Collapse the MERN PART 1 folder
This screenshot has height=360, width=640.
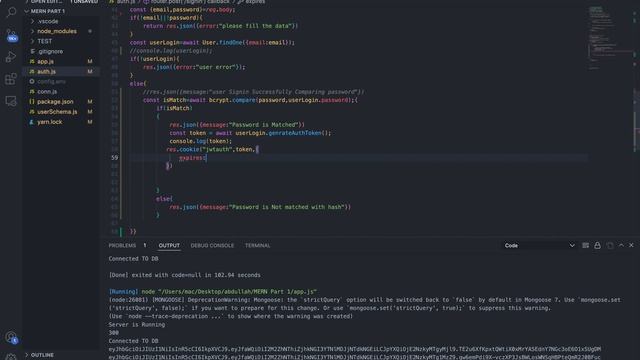(47, 11)
